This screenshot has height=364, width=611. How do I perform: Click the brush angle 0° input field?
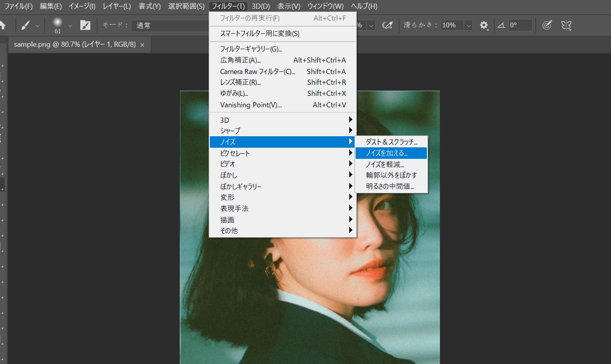click(x=520, y=25)
